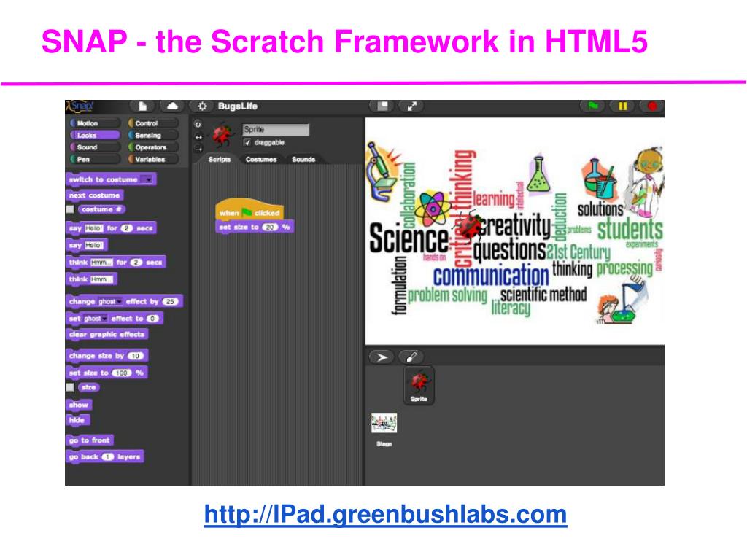This screenshot has width=747, height=560.
Task: Enable the costume # watcher checkbox
Action: pyautogui.click(x=70, y=209)
